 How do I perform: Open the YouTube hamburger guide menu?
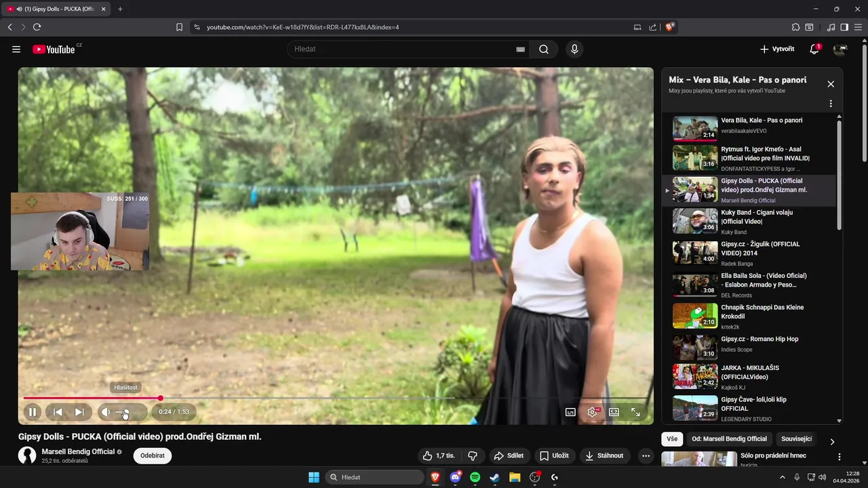tap(16, 49)
